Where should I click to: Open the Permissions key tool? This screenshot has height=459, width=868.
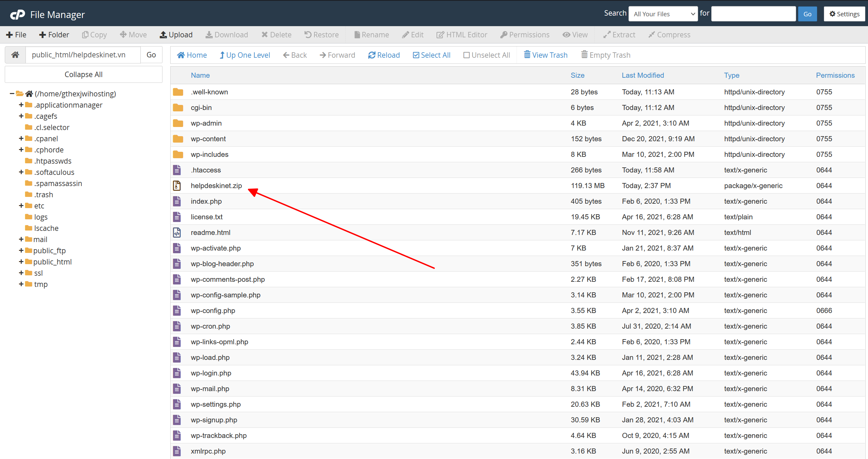[x=525, y=35]
